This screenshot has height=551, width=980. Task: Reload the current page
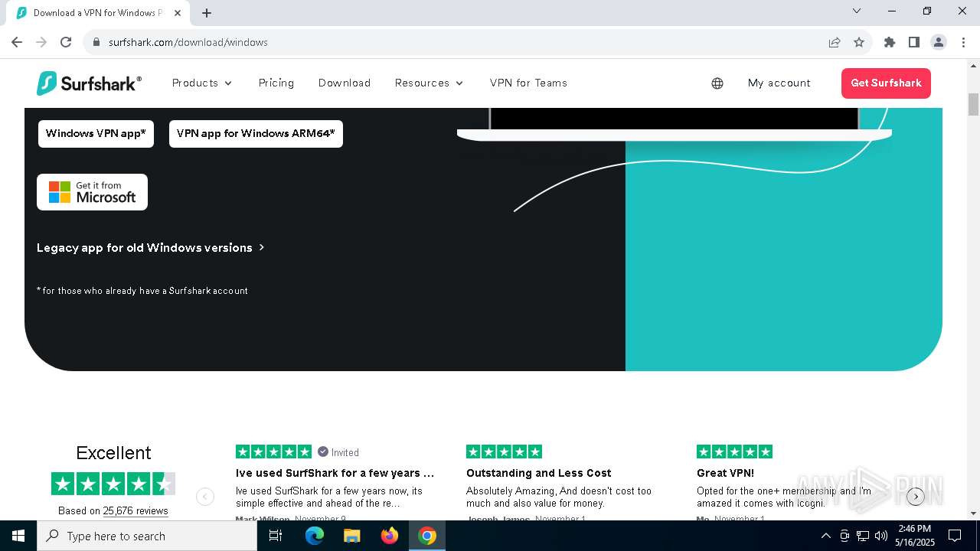click(x=66, y=42)
